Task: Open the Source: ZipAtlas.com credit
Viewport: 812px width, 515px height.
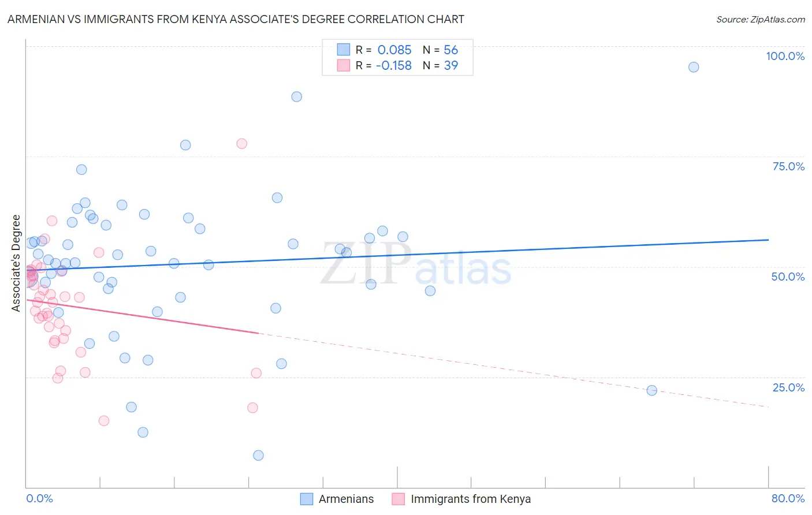Action: point(761,19)
